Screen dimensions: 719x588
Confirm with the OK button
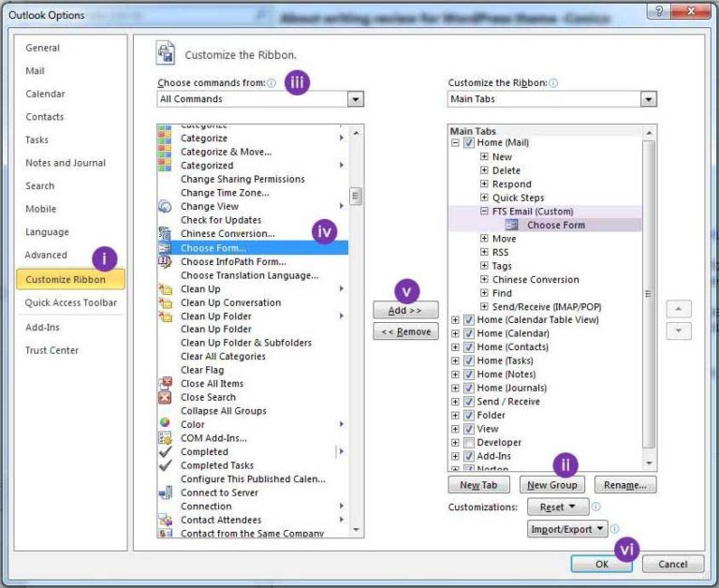click(601, 565)
